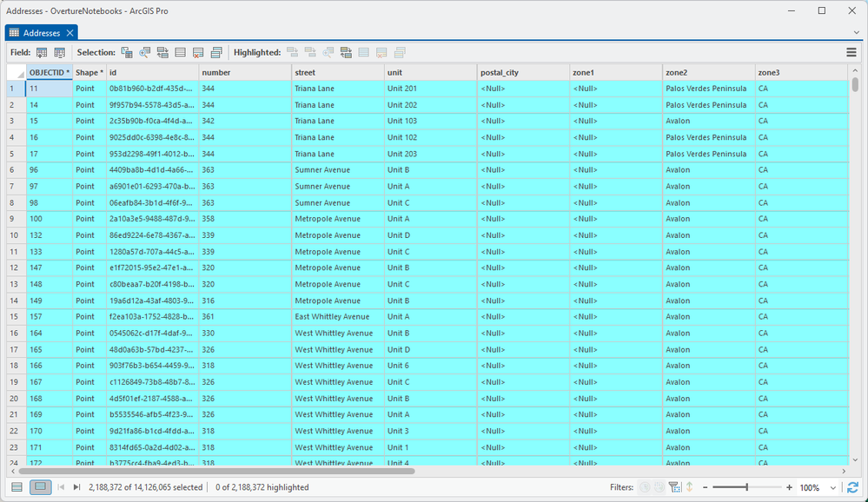Delete the selected rows
The image size is (868, 502).
click(x=196, y=52)
